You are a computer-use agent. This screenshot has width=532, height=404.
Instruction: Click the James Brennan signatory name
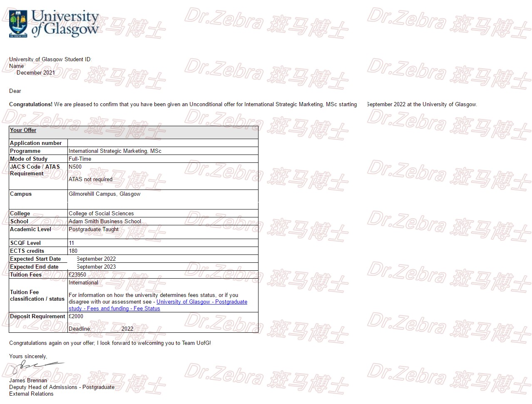[x=28, y=381]
